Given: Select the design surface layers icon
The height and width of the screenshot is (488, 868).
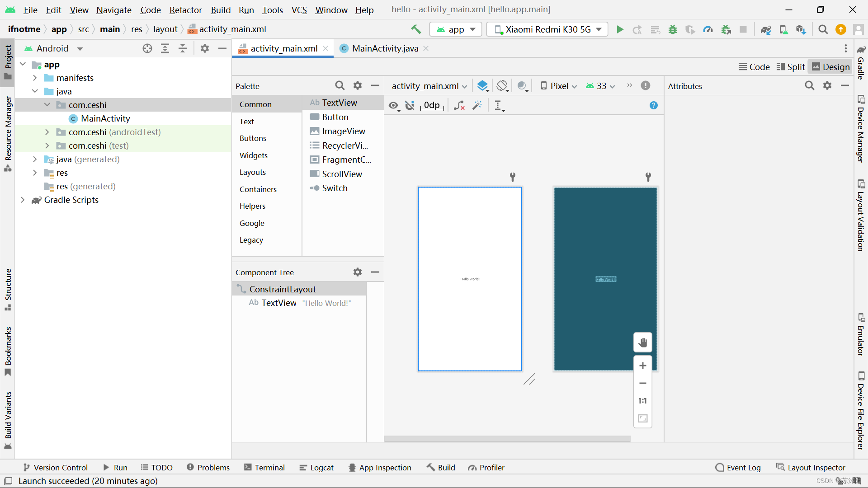Looking at the screenshot, I should click(x=483, y=86).
